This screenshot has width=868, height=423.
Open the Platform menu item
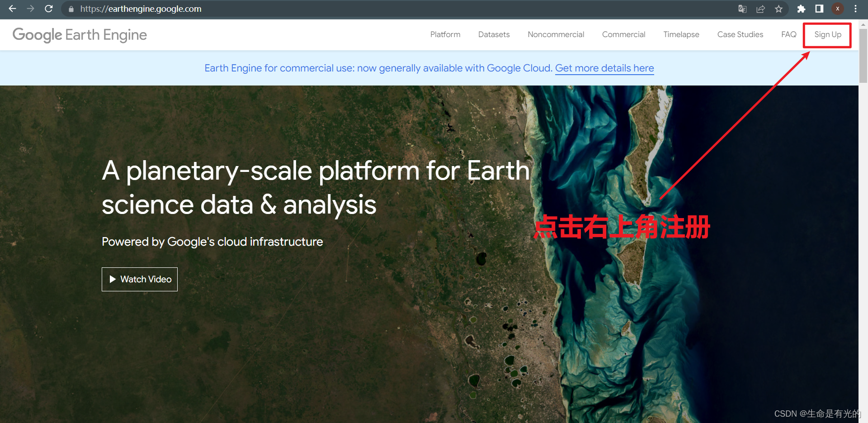tap(445, 34)
